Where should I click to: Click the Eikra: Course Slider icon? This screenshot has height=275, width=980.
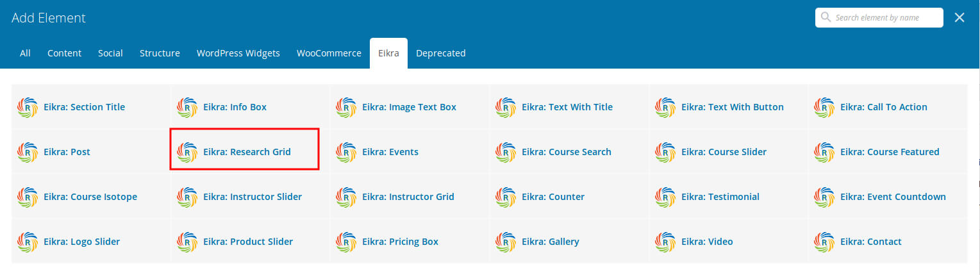(665, 152)
